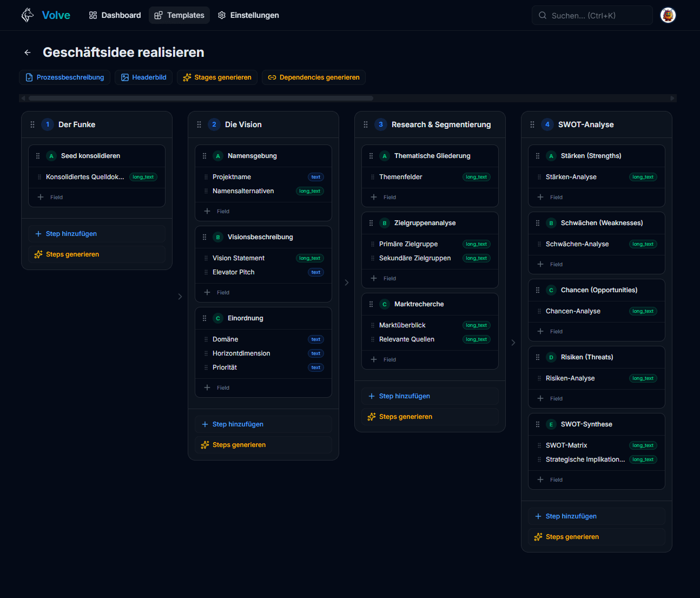Click the Volve wolf logo icon
The height and width of the screenshot is (598, 700).
click(27, 15)
